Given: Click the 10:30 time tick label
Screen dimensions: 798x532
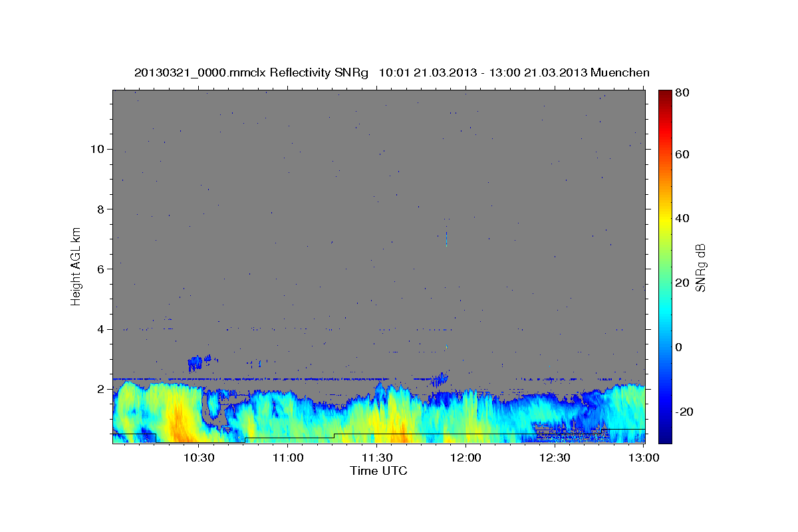Looking at the screenshot, I should 199,458.
